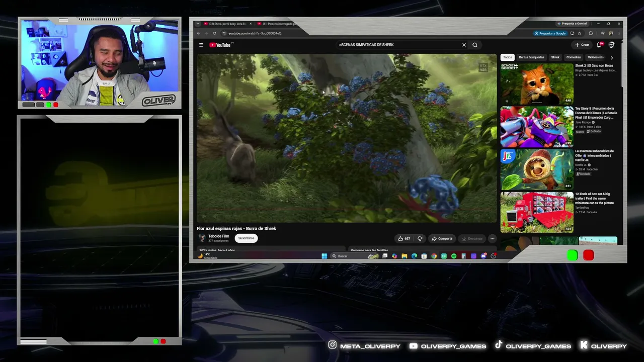Click title 'Shrek 2 | El Gato con Botas'

coord(594,66)
